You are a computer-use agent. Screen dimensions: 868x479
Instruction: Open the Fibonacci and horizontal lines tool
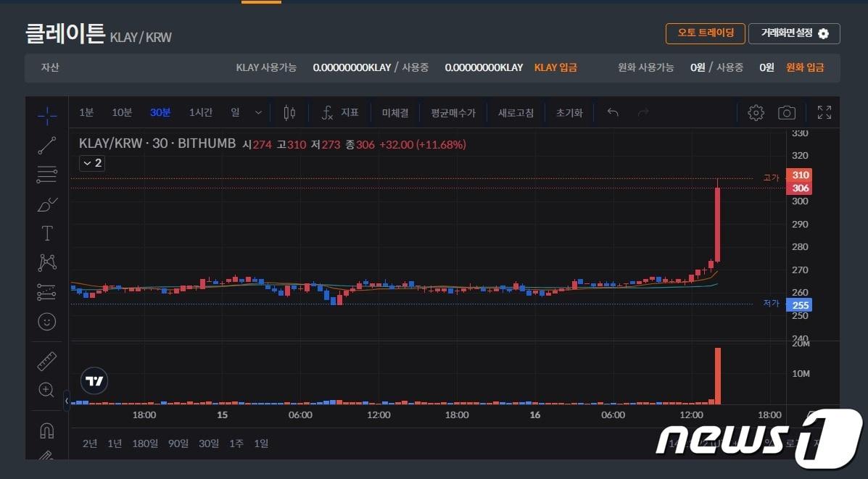click(47, 175)
